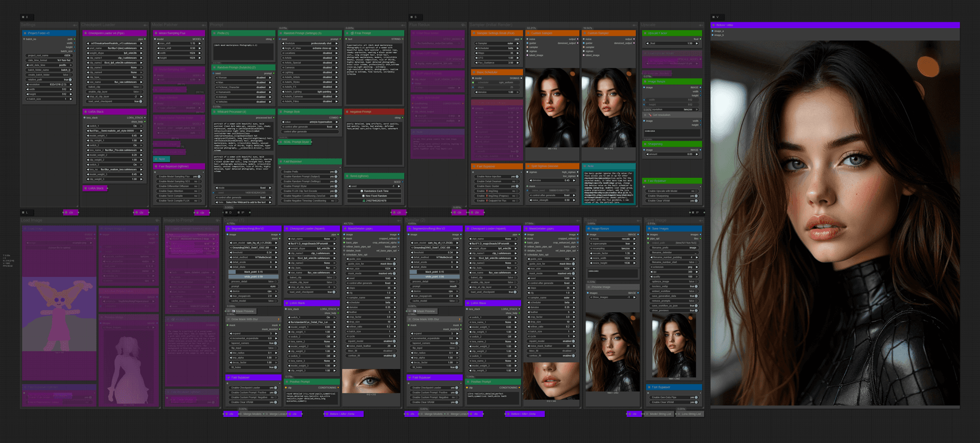The image size is (980, 443).
Task: Click the Get resolution node icon
Action: pos(650,115)
